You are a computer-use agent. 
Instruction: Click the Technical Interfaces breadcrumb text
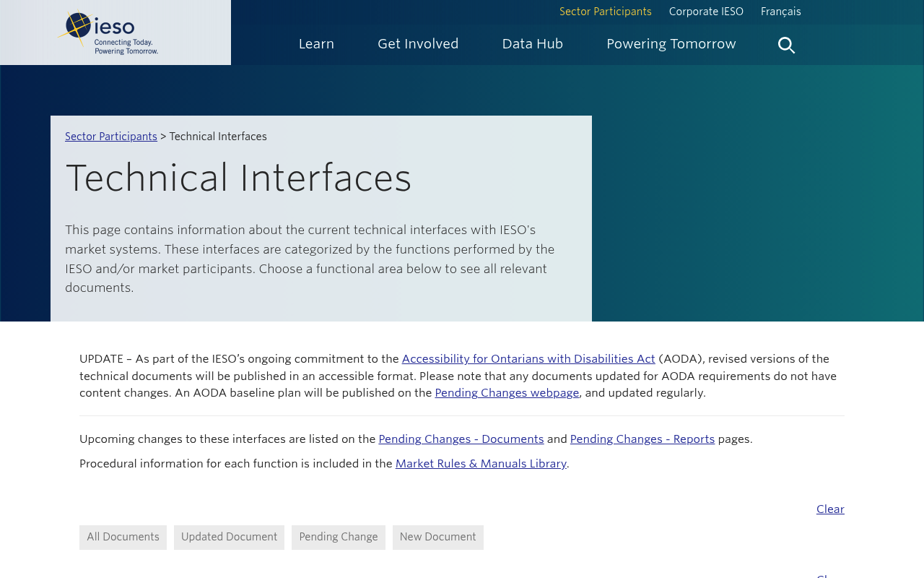[218, 137]
